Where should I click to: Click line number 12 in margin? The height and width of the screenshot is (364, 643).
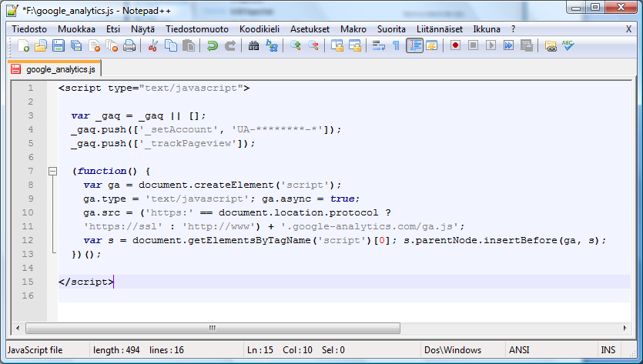point(28,240)
